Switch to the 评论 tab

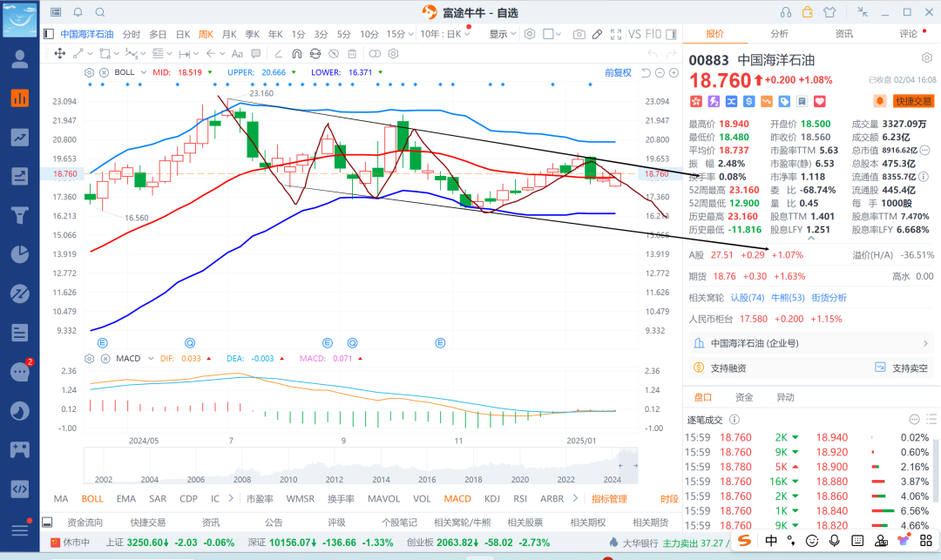[x=908, y=34]
